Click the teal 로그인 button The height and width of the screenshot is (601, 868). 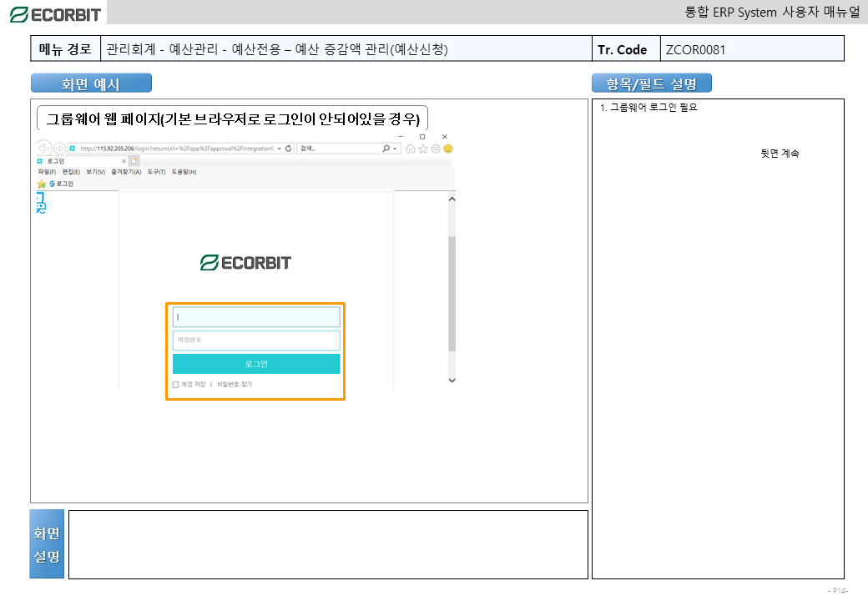(256, 364)
